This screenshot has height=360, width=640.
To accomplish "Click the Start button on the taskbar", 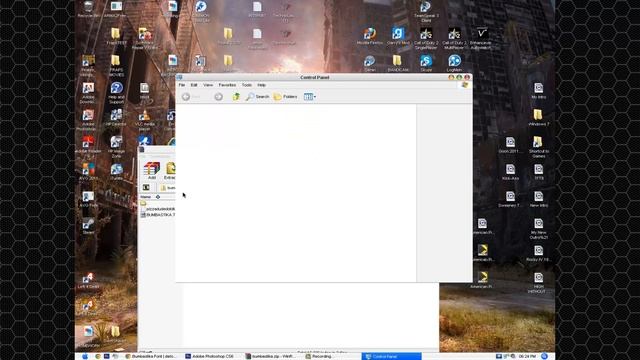I will [x=85, y=356].
